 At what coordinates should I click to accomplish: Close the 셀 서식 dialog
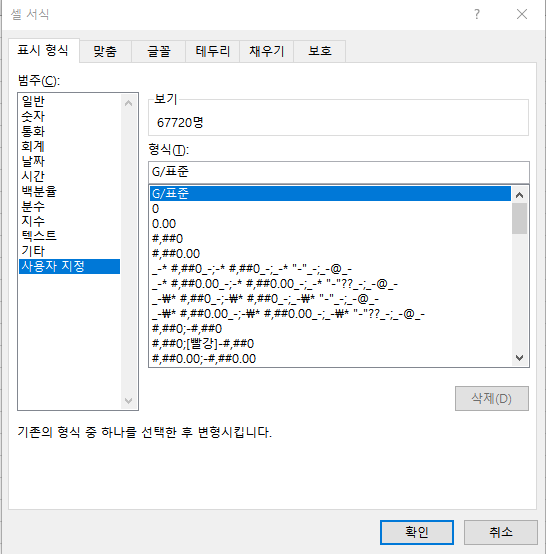522,14
